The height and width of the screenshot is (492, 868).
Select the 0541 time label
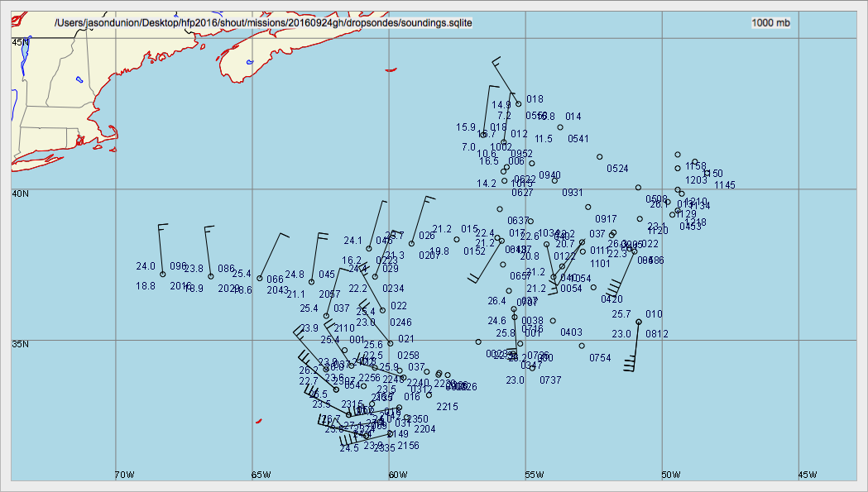(x=578, y=139)
